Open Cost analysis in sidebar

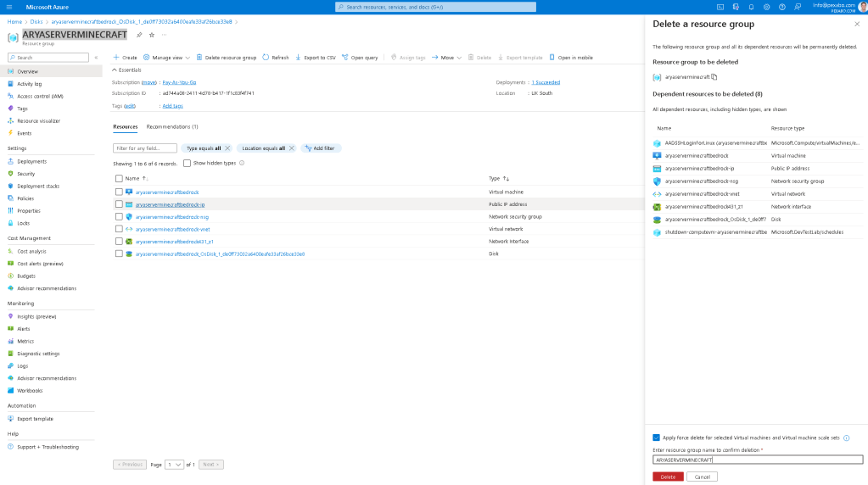31,252
